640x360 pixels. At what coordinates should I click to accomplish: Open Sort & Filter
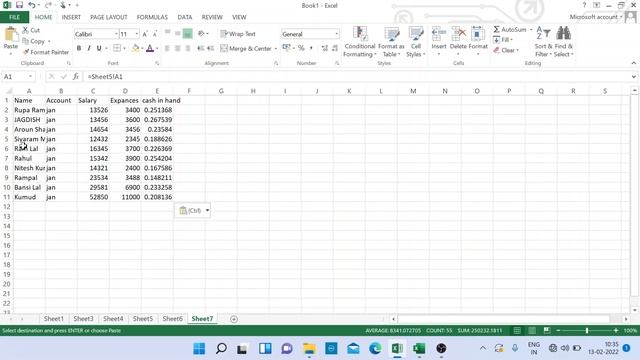(543, 42)
